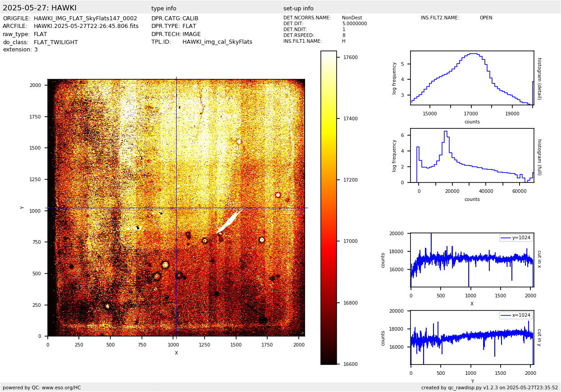Open the histogram (detail) plot

pyautogui.click(x=472, y=78)
